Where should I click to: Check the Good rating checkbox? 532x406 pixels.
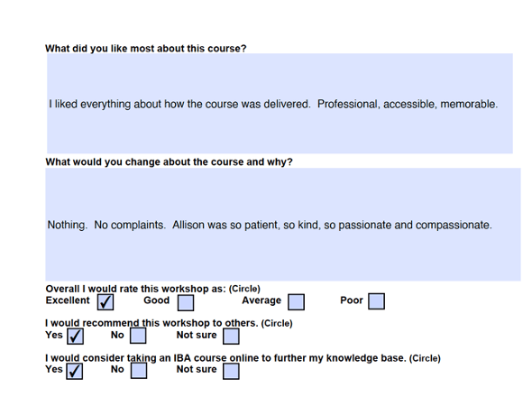tap(186, 302)
